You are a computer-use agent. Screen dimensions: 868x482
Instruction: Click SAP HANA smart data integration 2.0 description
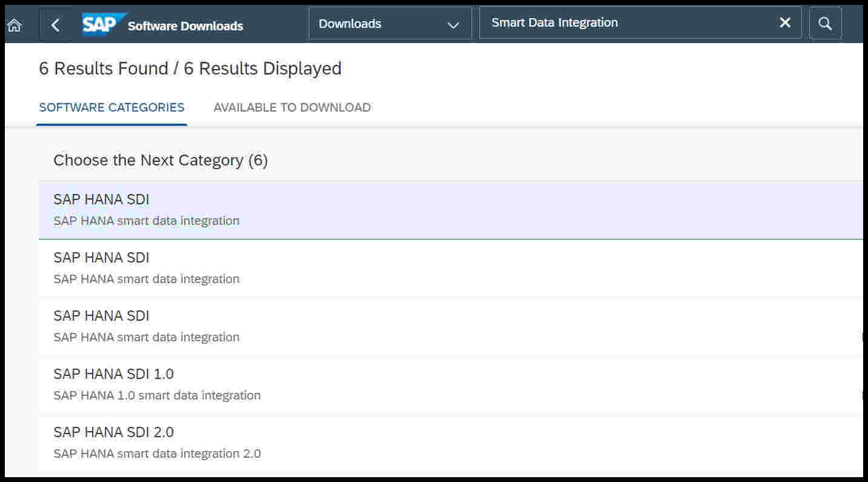[157, 453]
